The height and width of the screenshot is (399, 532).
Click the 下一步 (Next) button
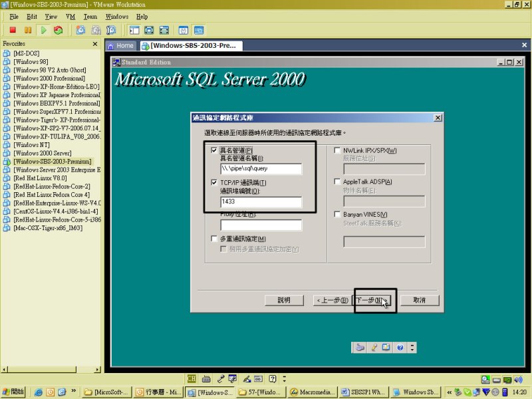click(371, 301)
